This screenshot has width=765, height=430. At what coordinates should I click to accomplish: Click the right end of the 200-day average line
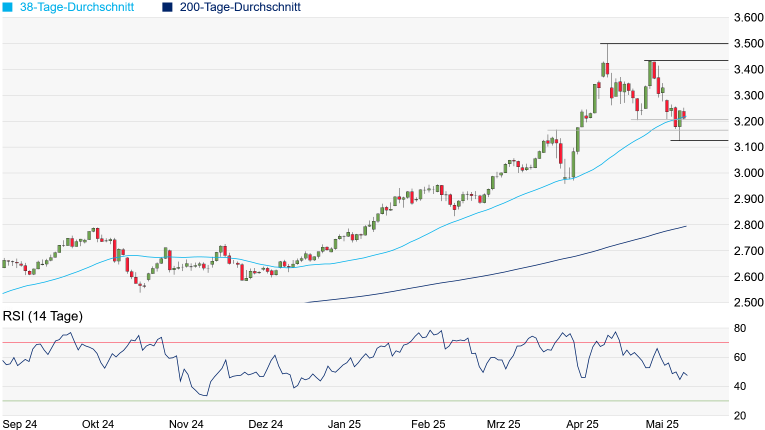685,227
